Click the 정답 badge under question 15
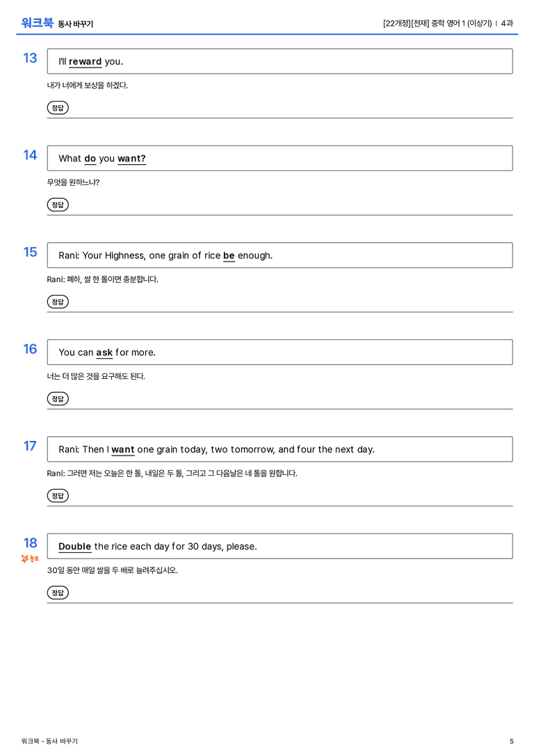This screenshot has height=756, width=534. click(58, 301)
